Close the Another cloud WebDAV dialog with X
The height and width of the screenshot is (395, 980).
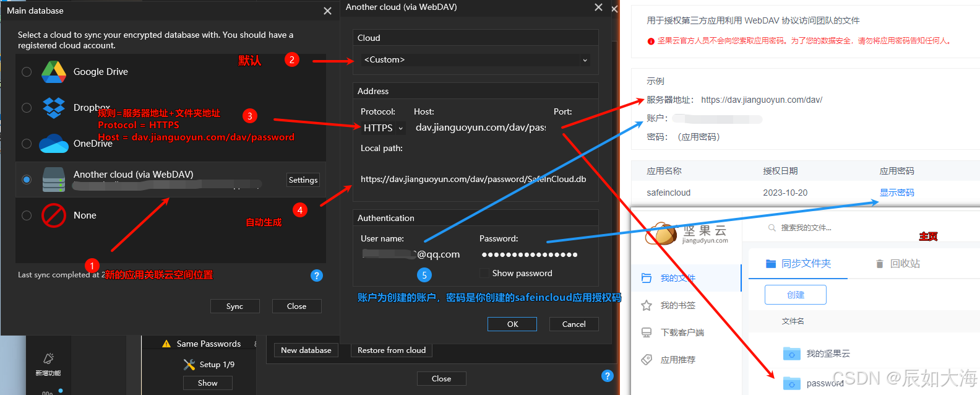[x=598, y=7]
